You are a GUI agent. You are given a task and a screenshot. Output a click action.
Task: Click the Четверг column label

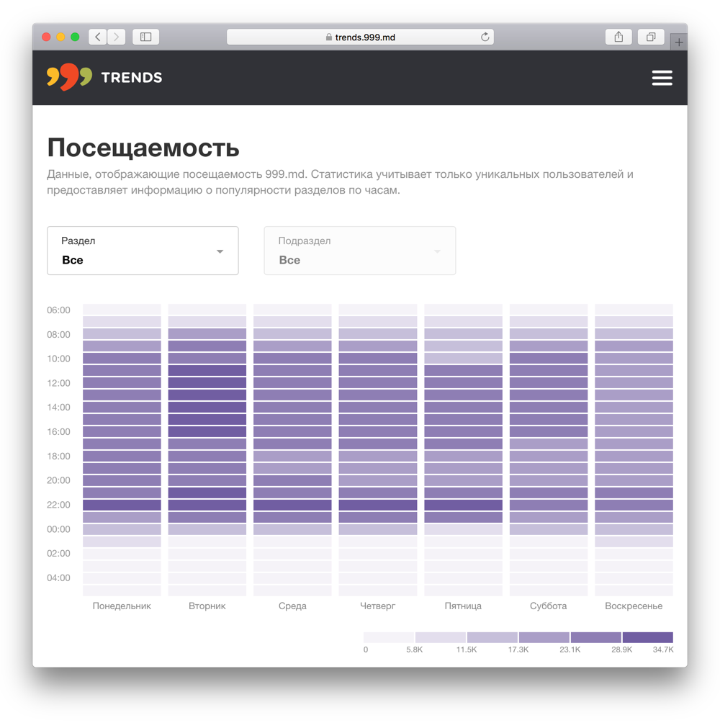(378, 606)
